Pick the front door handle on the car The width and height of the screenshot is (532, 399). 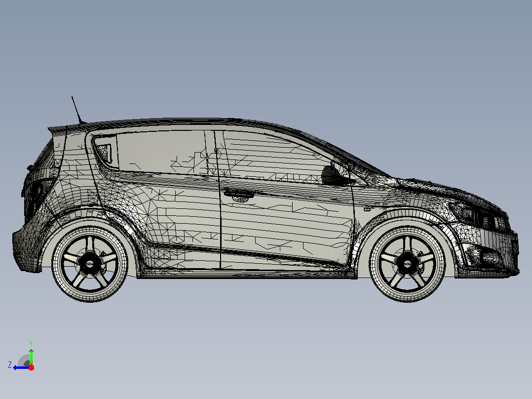[239, 194]
